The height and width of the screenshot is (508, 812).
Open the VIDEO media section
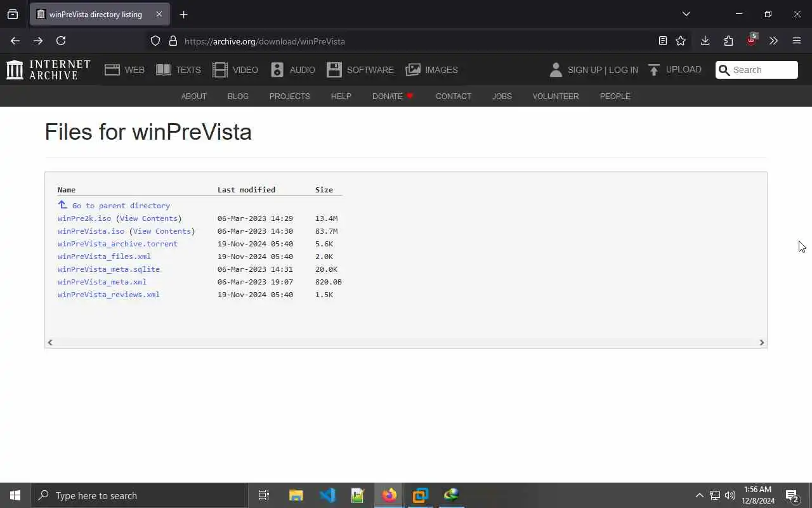[235, 70]
